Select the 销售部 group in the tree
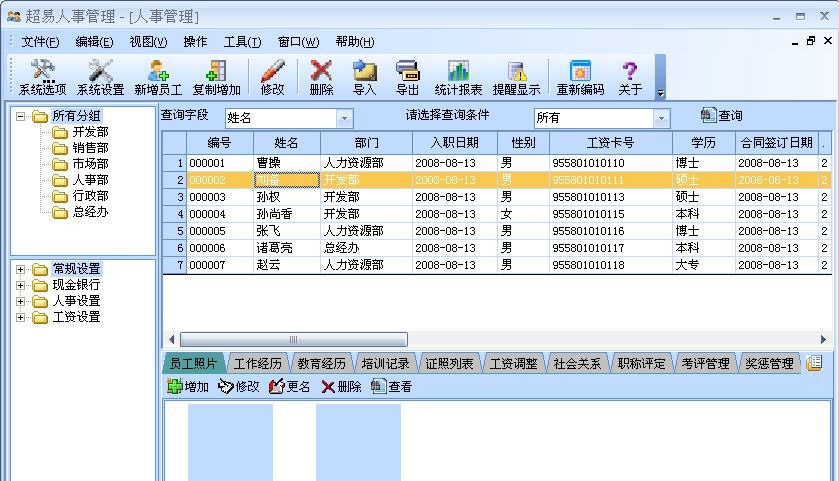This screenshot has width=839, height=481. 90,148
